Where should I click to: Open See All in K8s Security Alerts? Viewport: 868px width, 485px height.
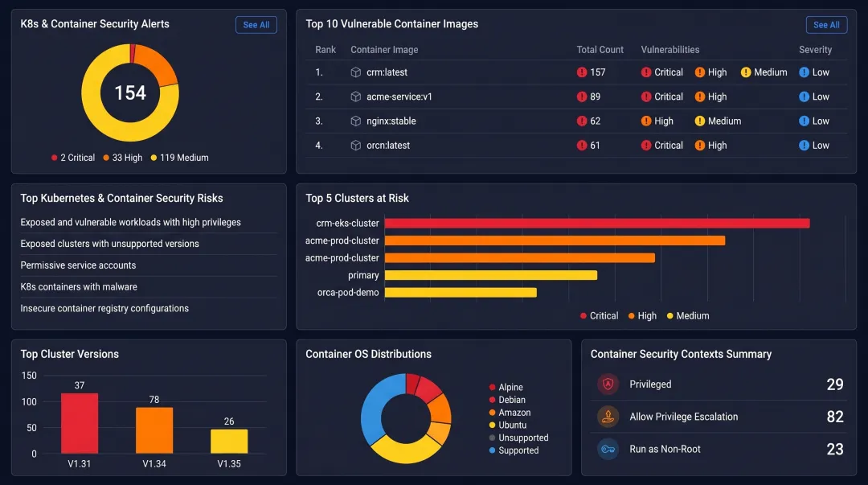pyautogui.click(x=256, y=25)
